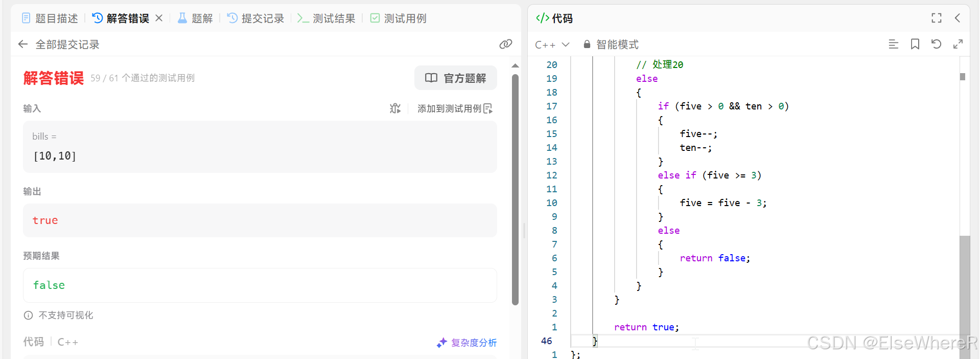Add input via 添加到测试用例
This screenshot has width=980, height=359.
point(455,108)
